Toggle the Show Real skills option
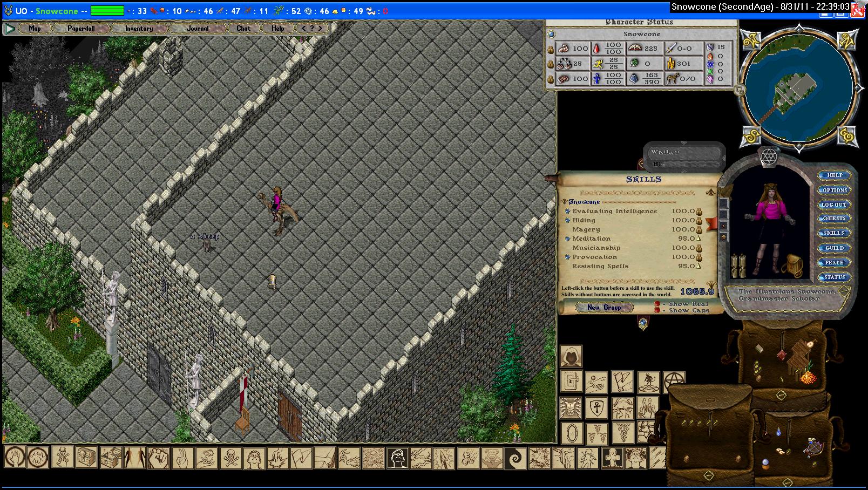 pos(657,304)
